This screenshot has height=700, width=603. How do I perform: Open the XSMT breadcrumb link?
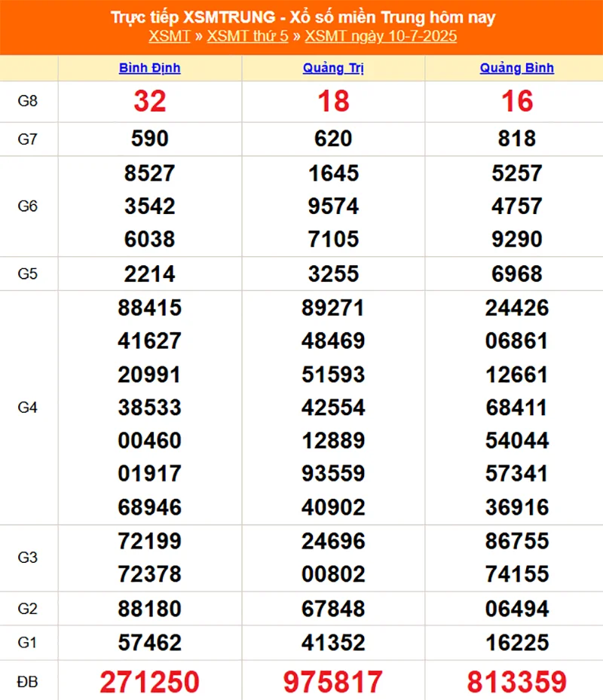(169, 36)
